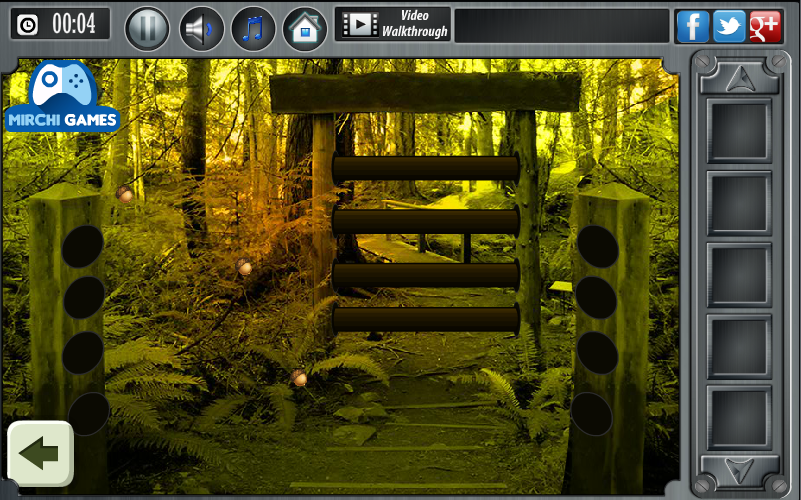The width and height of the screenshot is (801, 500).
Task: Select the fifth inventory slot
Action: [739, 418]
